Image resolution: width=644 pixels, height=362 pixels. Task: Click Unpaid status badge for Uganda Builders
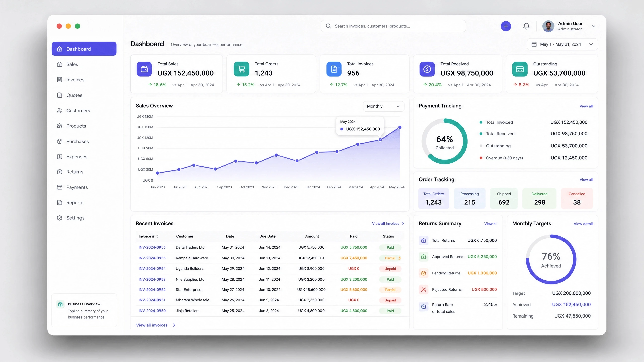(x=390, y=269)
